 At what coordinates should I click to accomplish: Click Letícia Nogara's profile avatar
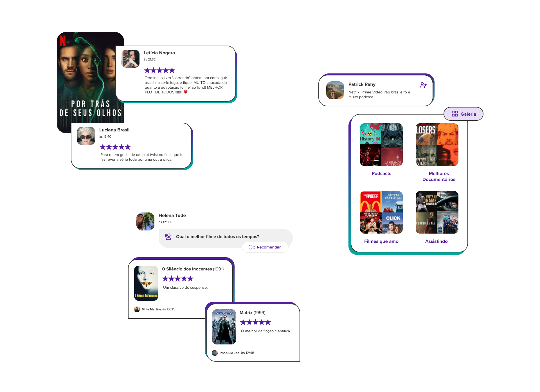pyautogui.click(x=130, y=59)
